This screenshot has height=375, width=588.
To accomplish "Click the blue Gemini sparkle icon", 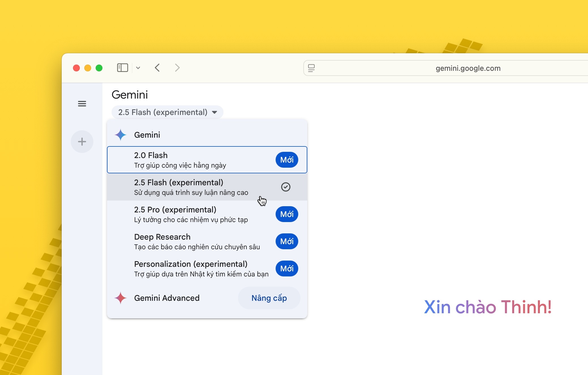I will coord(121,135).
